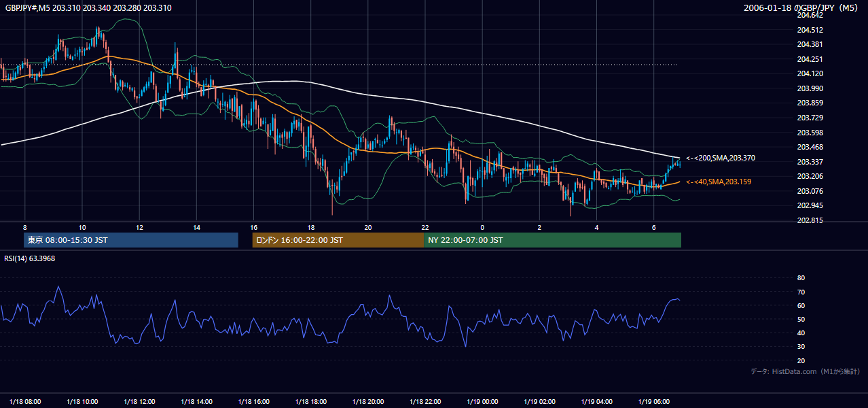Click the 1/19 00:00 time label
This screenshot has width=868, height=408.
tap(482, 401)
